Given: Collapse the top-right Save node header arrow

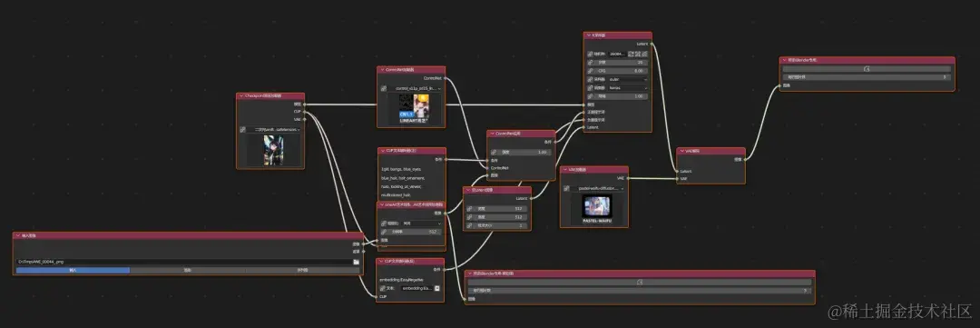Looking at the screenshot, I should 784,60.
